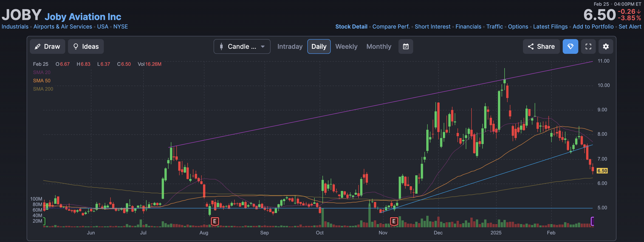The height and width of the screenshot is (242, 644).
Task: Click the -3.85% change figure
Action: click(x=629, y=18)
